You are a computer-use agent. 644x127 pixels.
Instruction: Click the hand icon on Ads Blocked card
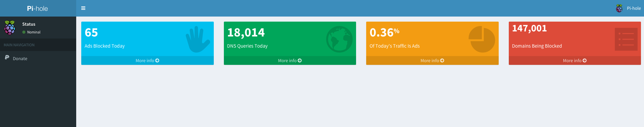click(198, 40)
